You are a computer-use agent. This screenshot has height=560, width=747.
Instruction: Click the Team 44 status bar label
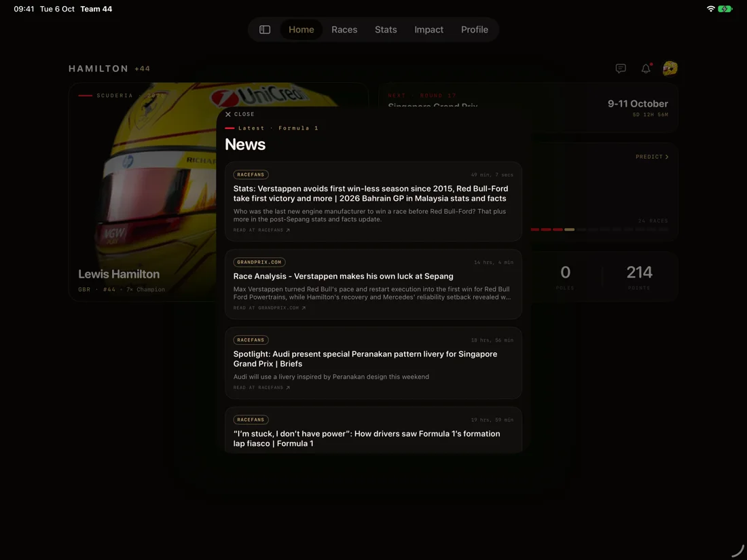96,9
